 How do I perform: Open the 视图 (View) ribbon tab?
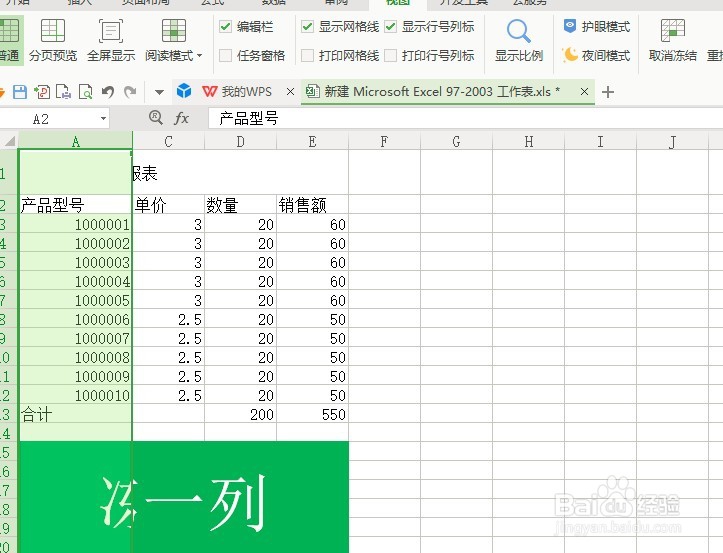click(397, 3)
